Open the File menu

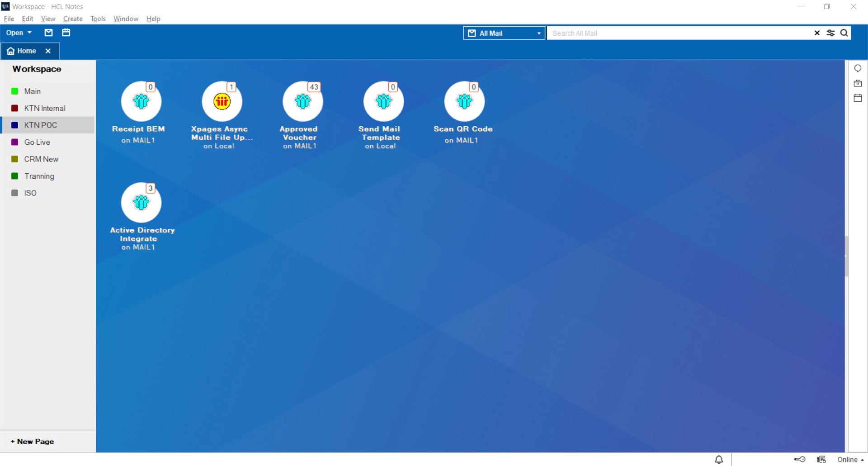pyautogui.click(x=9, y=19)
